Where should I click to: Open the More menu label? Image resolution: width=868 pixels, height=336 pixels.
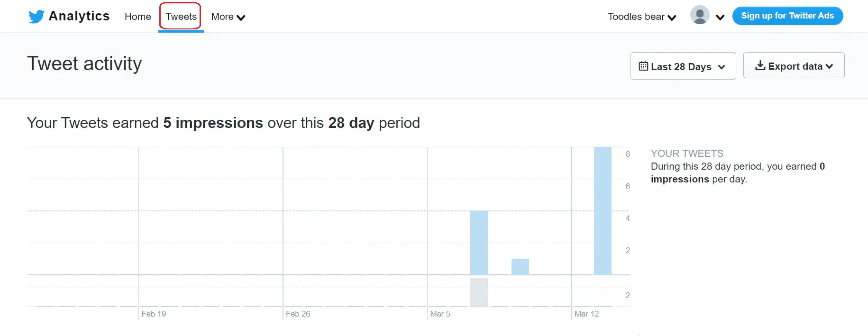(x=222, y=17)
